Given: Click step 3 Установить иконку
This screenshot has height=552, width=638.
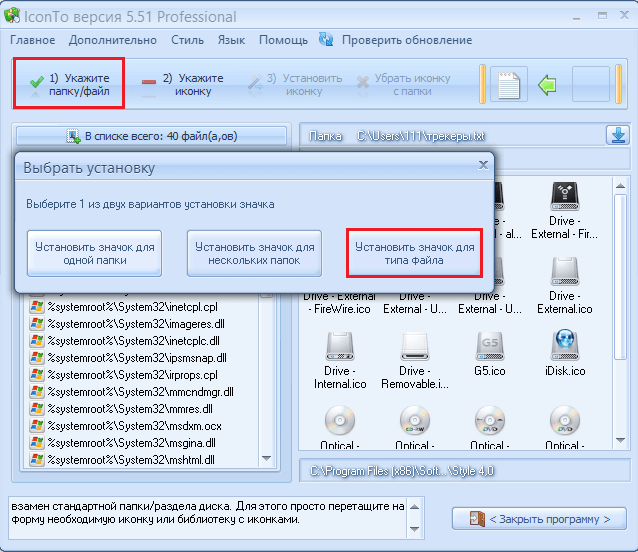Looking at the screenshot, I should [x=296, y=84].
